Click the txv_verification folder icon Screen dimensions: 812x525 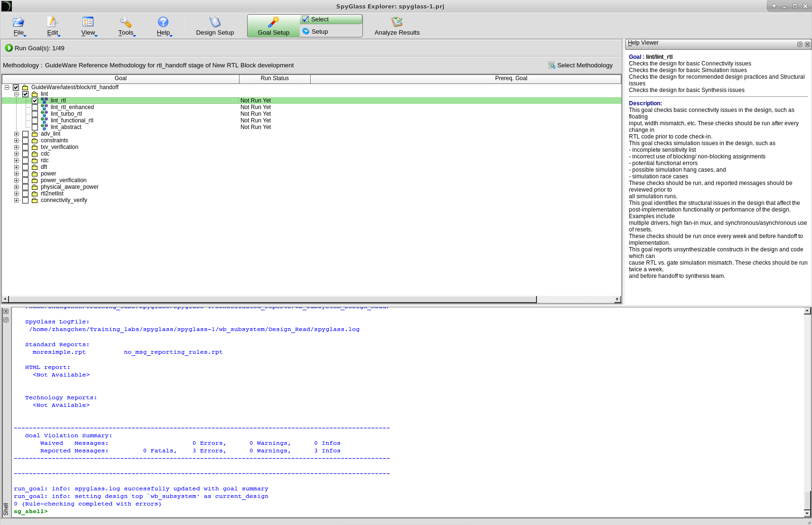click(x=35, y=147)
